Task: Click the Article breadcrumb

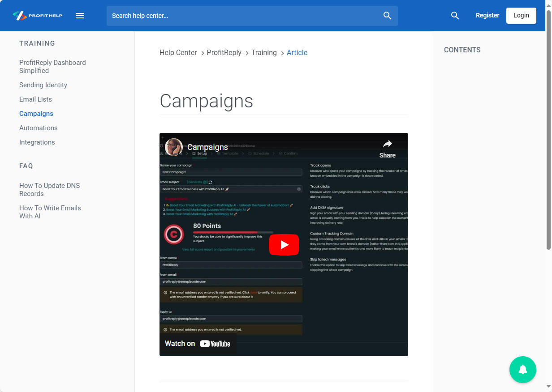Action: pyautogui.click(x=297, y=53)
